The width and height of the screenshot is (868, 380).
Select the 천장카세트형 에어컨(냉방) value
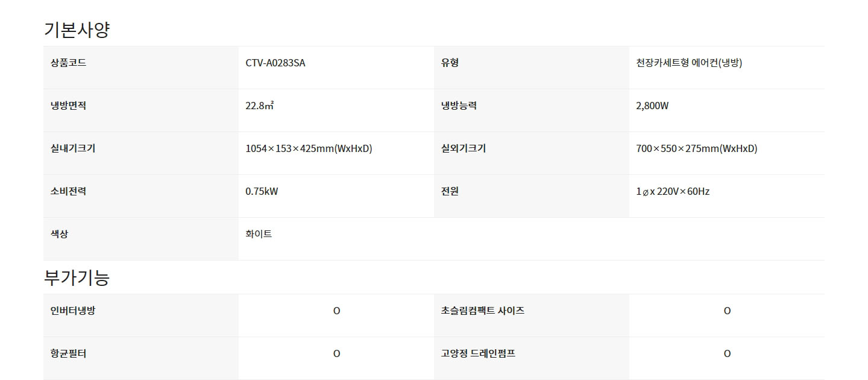point(689,63)
